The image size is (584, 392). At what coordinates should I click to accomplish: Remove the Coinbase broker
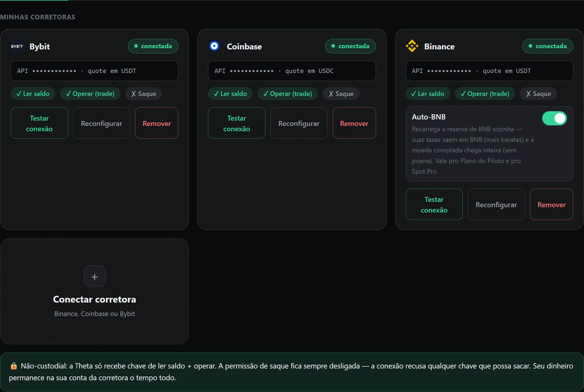point(354,123)
